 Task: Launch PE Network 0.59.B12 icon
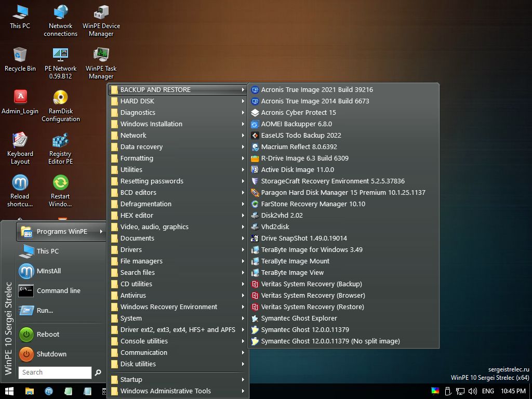click(x=60, y=63)
